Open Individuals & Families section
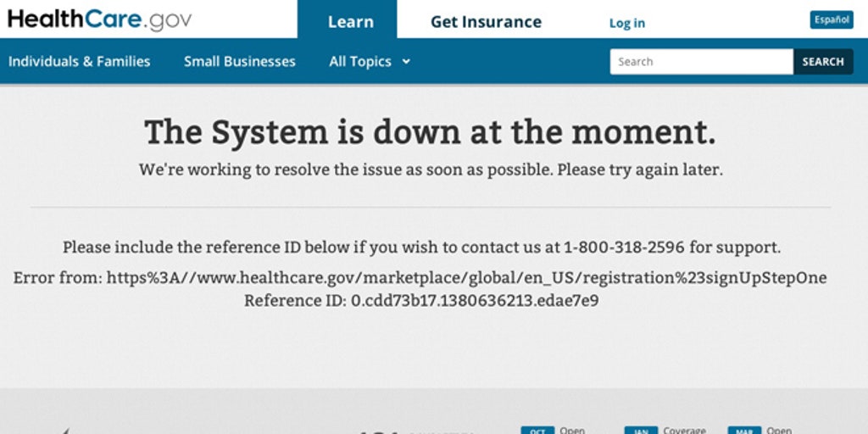The image size is (868, 434). [79, 61]
